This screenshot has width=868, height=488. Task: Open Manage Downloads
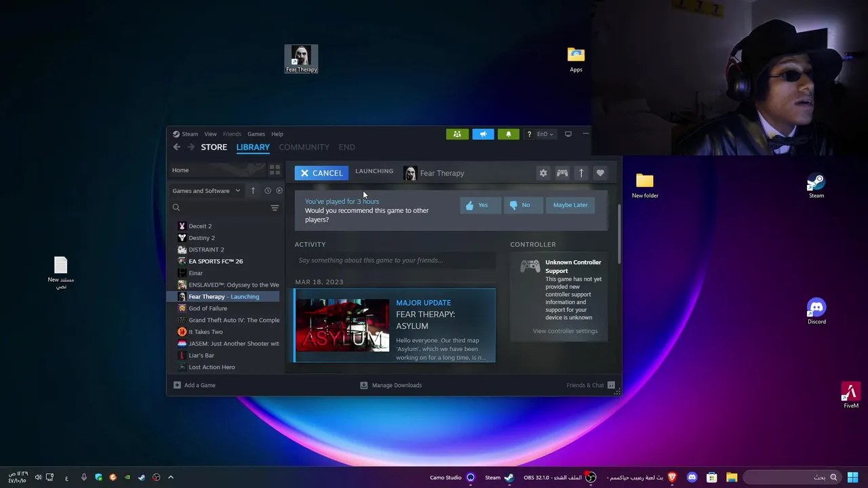[391, 386]
